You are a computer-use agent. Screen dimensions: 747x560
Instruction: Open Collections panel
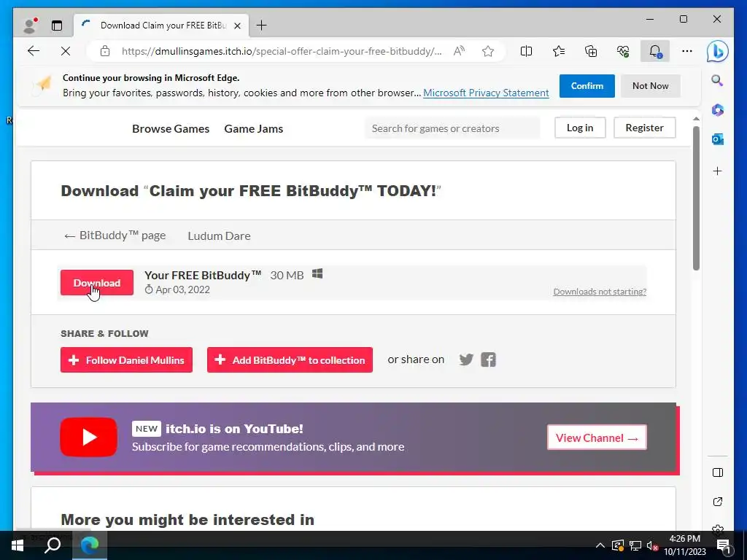[591, 51]
